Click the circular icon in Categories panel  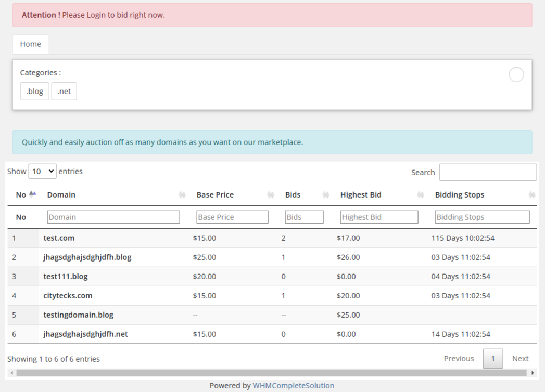click(x=516, y=75)
